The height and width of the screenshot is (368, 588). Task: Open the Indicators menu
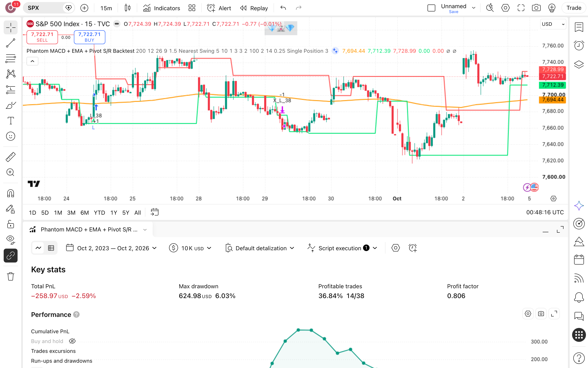(x=161, y=8)
